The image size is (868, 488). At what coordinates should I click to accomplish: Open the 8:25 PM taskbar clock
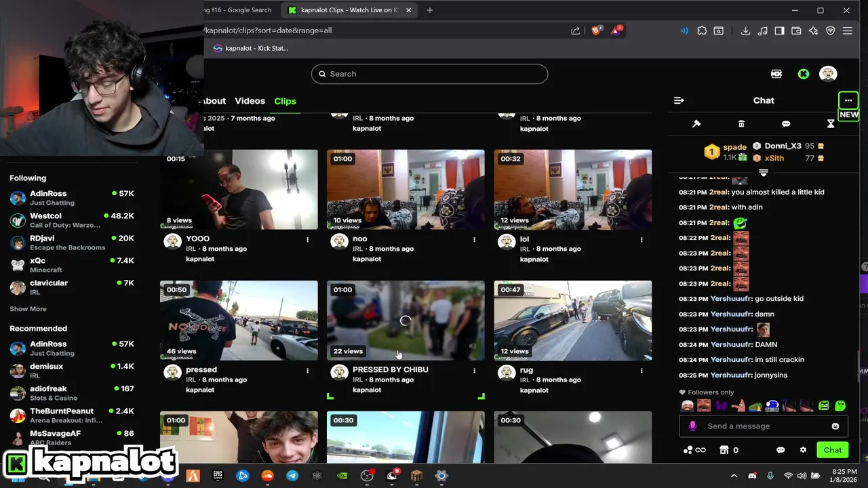(x=844, y=476)
